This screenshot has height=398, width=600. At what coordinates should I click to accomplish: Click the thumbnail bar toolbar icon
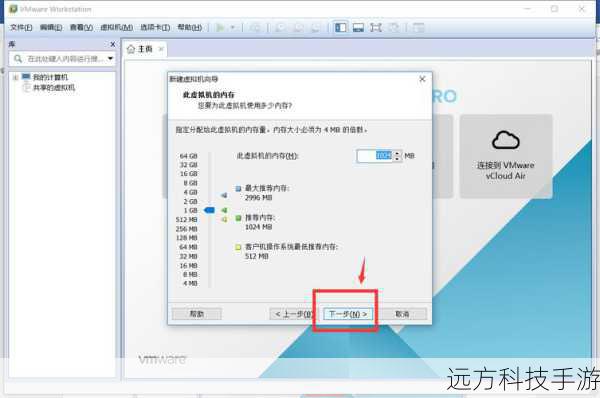[358, 28]
